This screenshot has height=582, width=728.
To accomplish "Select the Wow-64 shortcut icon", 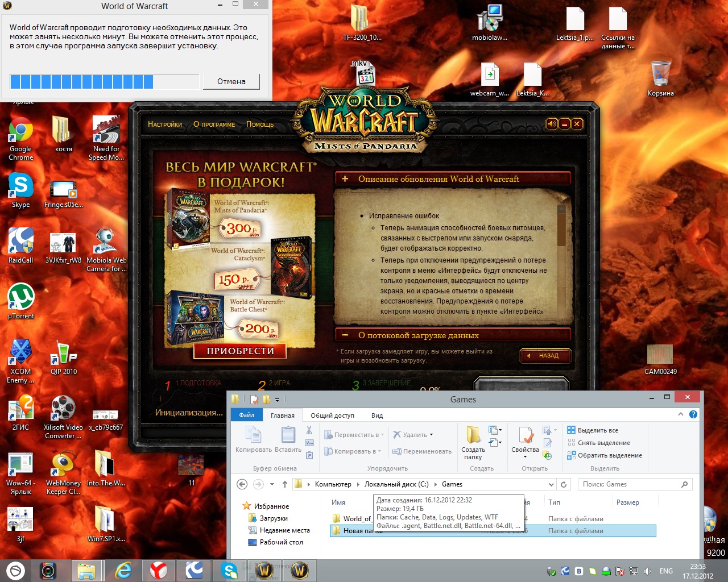I will point(20,473).
